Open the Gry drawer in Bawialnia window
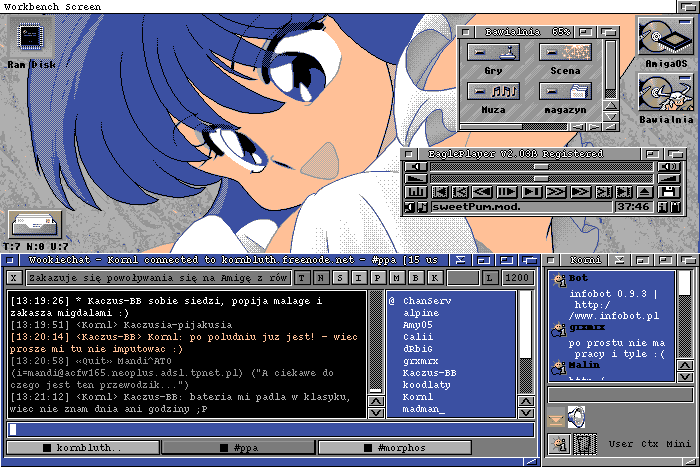Viewport: 700px width, 467px height. pyautogui.click(x=493, y=52)
